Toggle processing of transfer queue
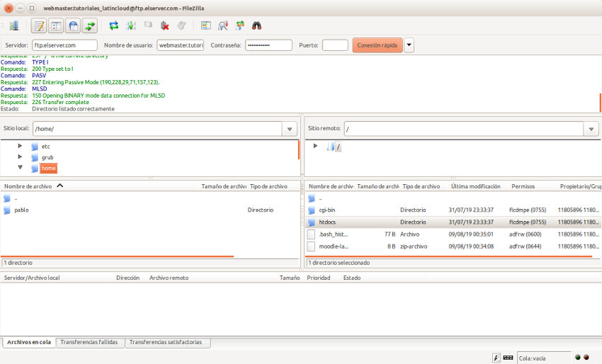 pyautogui.click(x=131, y=25)
